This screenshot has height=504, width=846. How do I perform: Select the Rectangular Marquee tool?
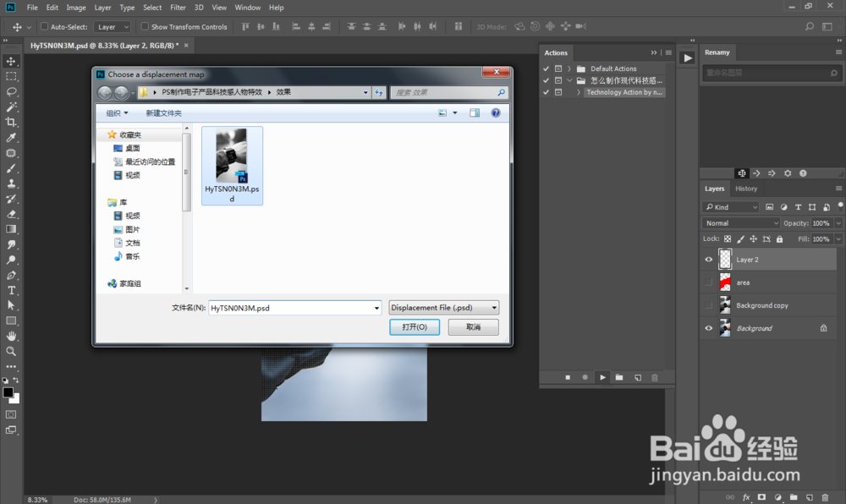tap(11, 77)
